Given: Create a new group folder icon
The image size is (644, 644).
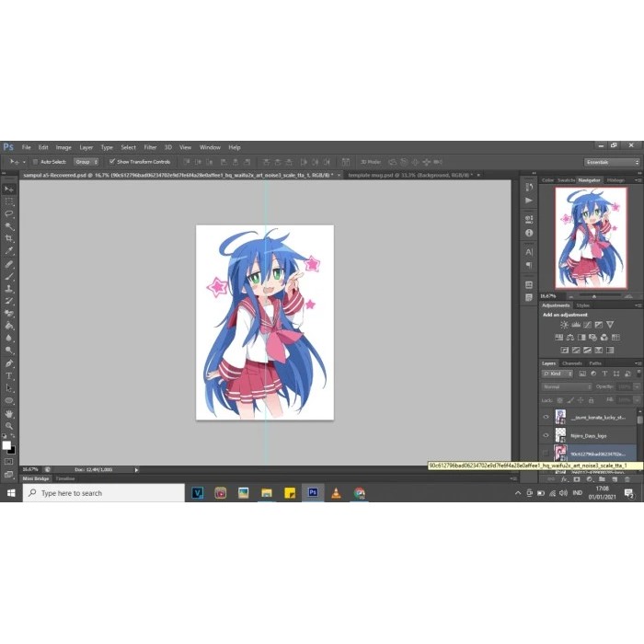Looking at the screenshot, I should (x=602, y=479).
